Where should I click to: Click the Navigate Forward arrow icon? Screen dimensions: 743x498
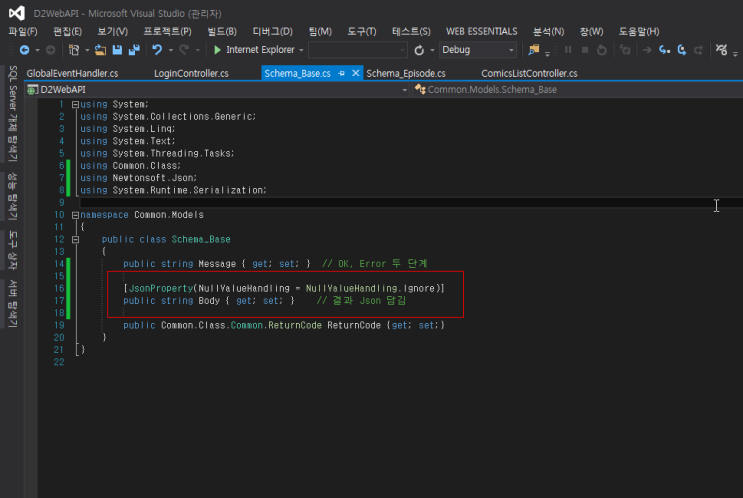tap(50, 50)
